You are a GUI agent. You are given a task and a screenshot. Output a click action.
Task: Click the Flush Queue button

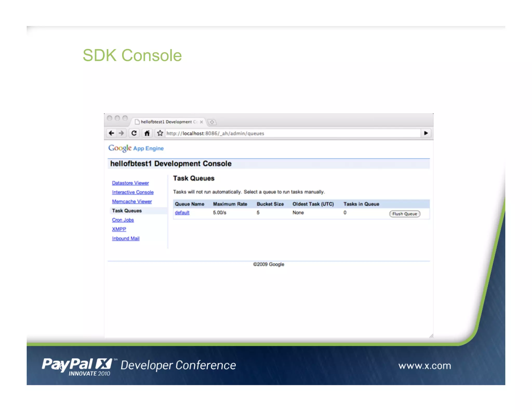tap(404, 214)
